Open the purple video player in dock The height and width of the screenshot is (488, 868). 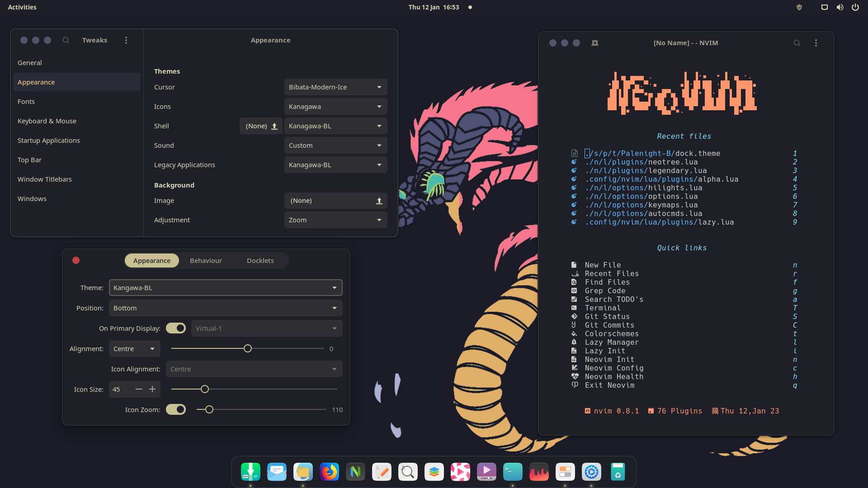point(486,472)
